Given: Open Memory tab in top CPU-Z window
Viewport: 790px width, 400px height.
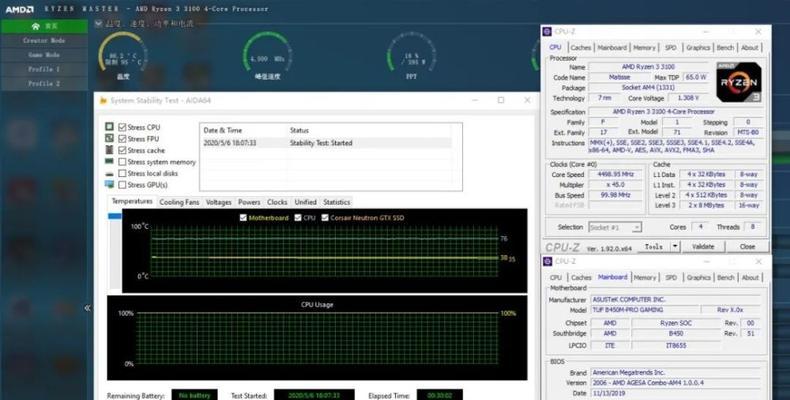Looking at the screenshot, I should click(644, 47).
